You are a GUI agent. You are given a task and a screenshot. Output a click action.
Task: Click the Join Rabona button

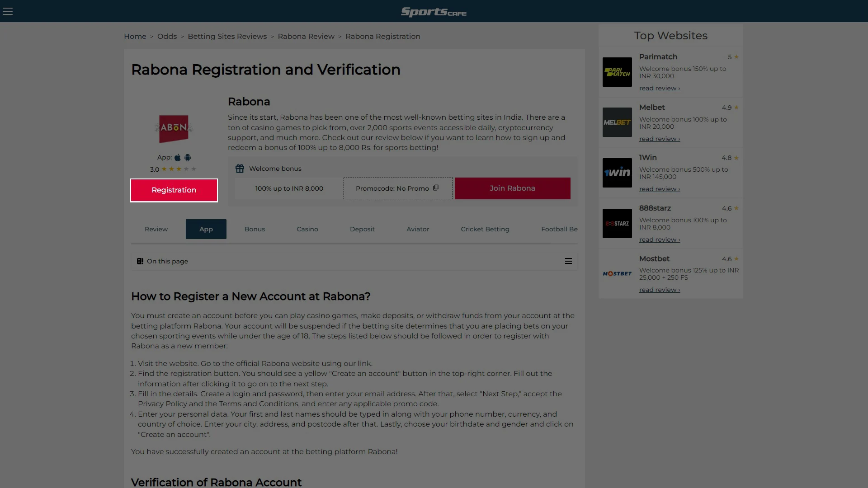tap(512, 188)
